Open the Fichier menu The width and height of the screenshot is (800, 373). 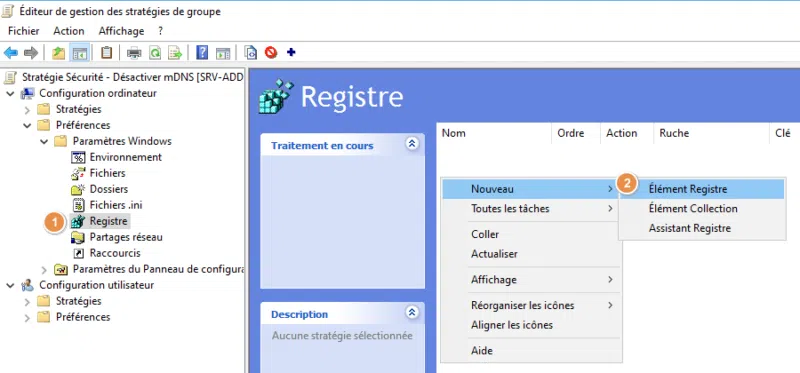[23, 31]
